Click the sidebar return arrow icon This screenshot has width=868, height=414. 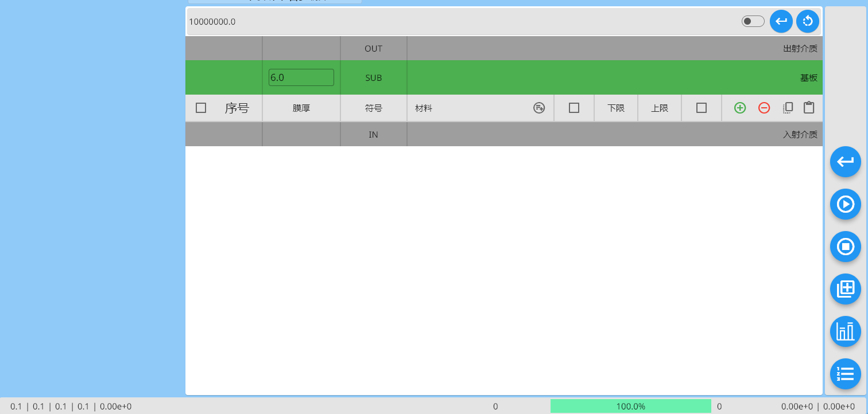click(x=845, y=162)
